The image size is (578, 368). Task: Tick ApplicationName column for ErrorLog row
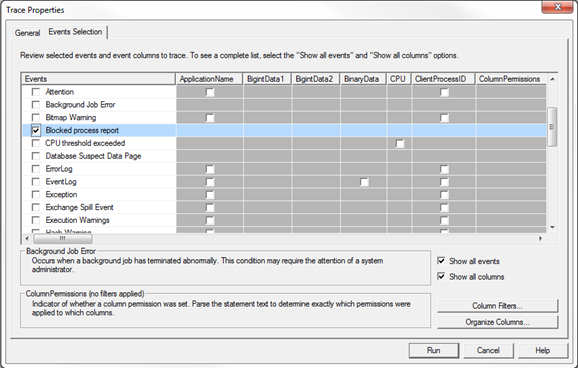tap(210, 169)
